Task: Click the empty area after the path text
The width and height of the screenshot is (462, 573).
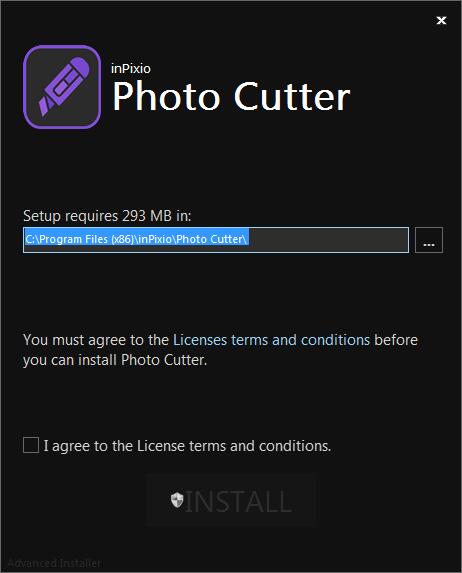Action: (x=328, y=240)
